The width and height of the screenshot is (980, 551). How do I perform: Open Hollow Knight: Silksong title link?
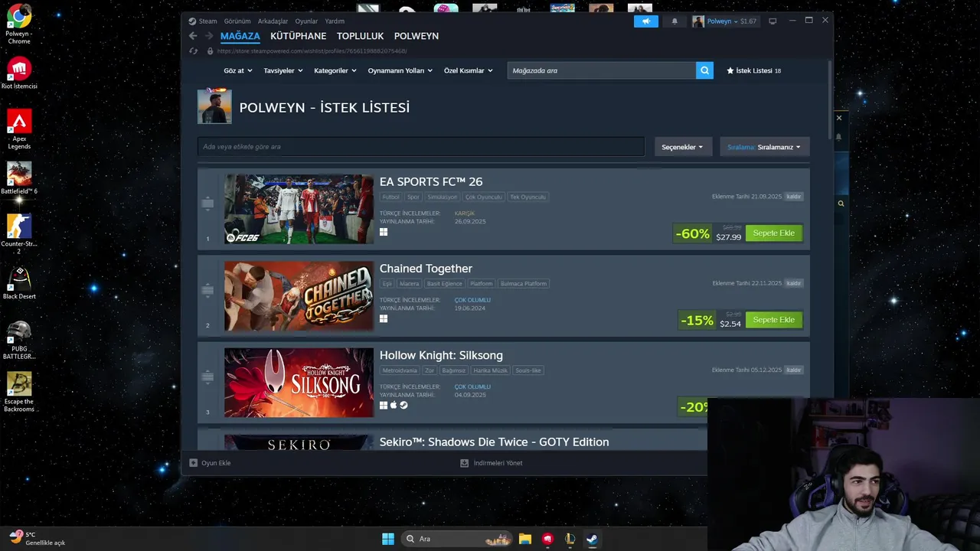point(441,355)
